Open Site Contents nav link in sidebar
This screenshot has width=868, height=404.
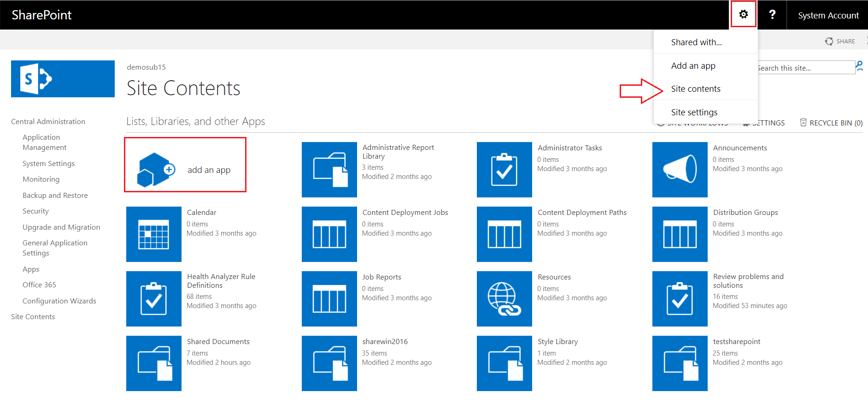click(33, 316)
